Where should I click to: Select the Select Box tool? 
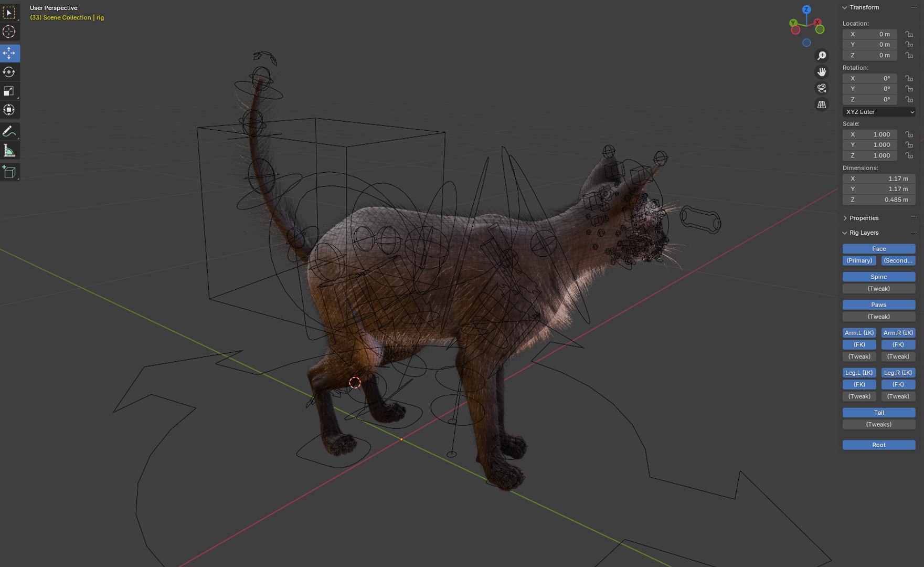(9, 13)
